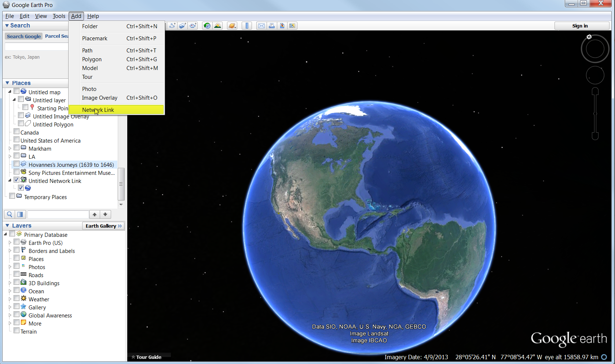
Task: Collapse the Untitled Network Link tree node
Action: coord(10,181)
